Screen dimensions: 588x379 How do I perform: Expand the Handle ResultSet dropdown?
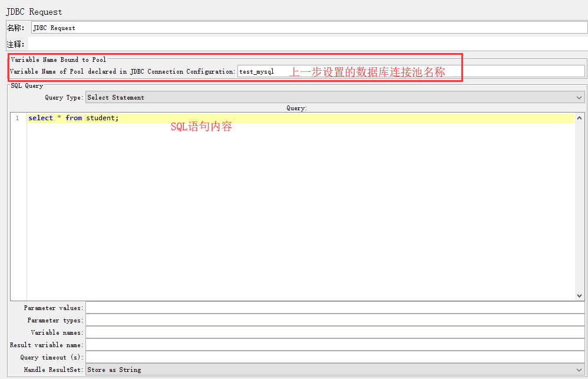click(x=335, y=370)
